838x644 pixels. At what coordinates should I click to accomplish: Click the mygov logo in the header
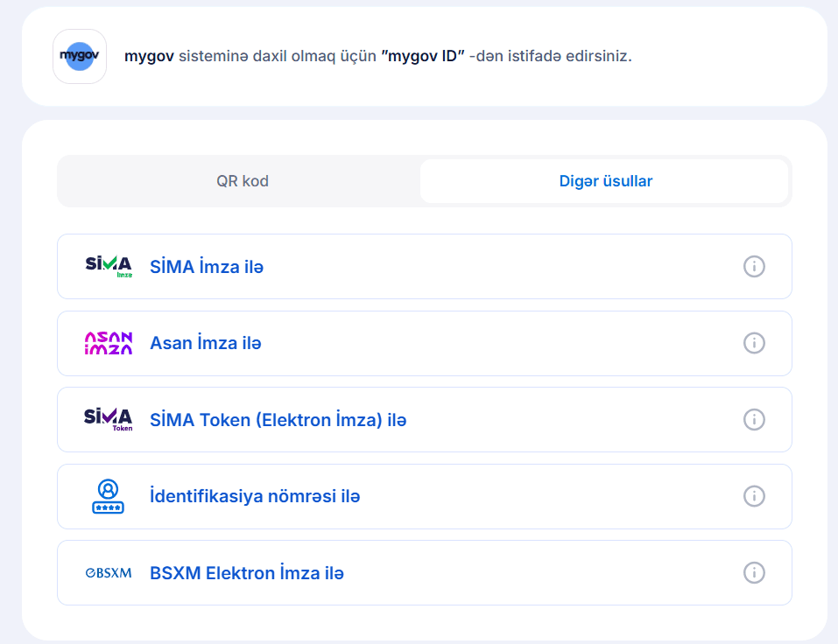coord(80,56)
